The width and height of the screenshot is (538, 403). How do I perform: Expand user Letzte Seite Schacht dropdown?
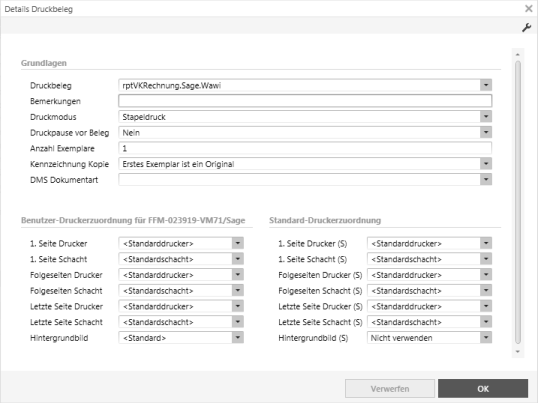(237, 322)
